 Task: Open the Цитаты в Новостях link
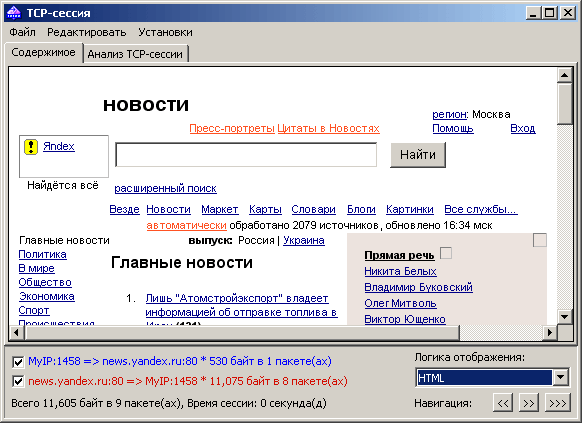click(x=328, y=128)
